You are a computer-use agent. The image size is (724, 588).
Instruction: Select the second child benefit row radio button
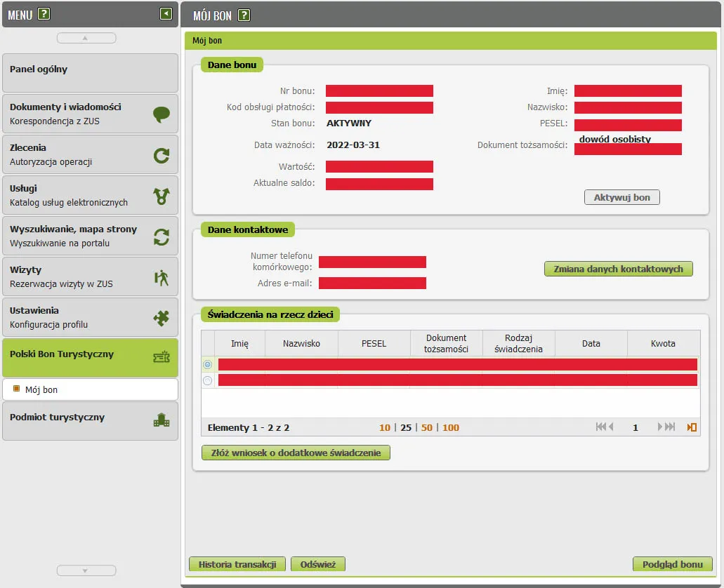[x=207, y=380]
